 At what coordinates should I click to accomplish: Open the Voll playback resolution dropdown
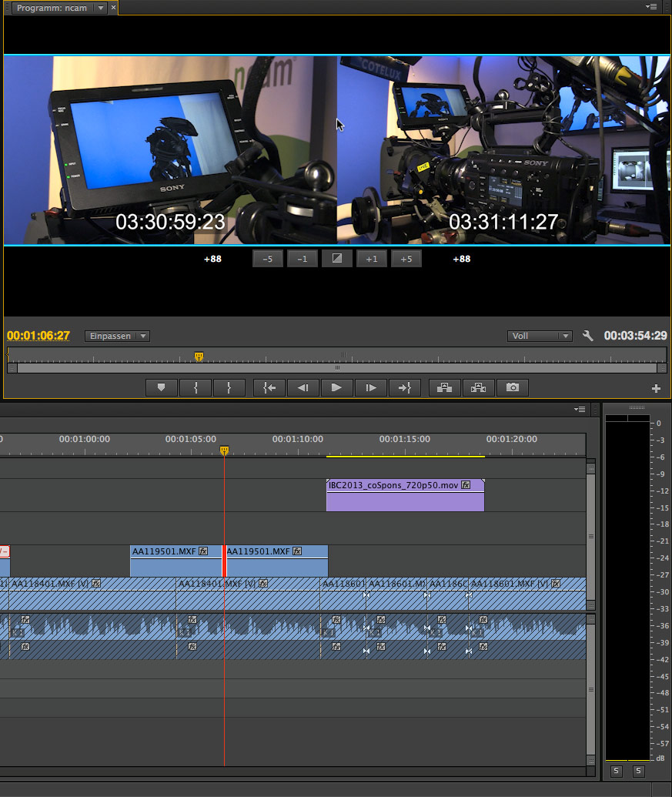tap(540, 336)
